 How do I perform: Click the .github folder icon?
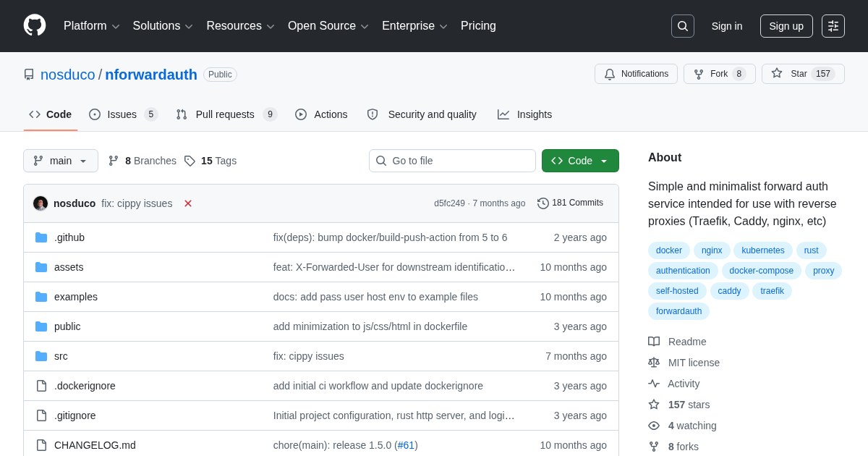(41, 237)
